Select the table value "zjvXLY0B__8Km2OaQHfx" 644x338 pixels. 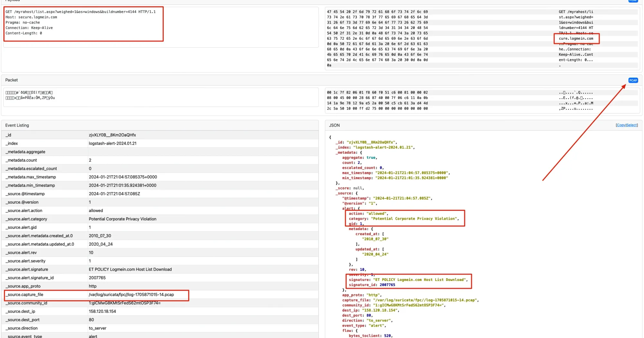(112, 135)
